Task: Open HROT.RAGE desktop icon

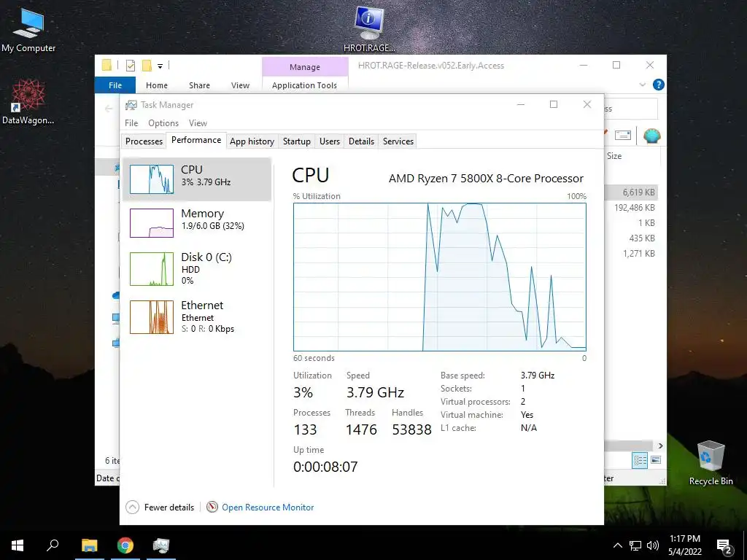Action: click(369, 28)
